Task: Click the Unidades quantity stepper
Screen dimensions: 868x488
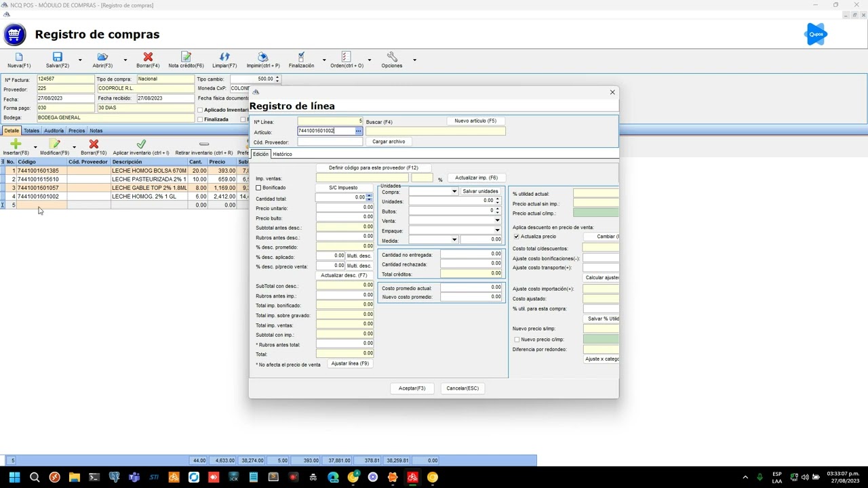Action: pos(497,201)
